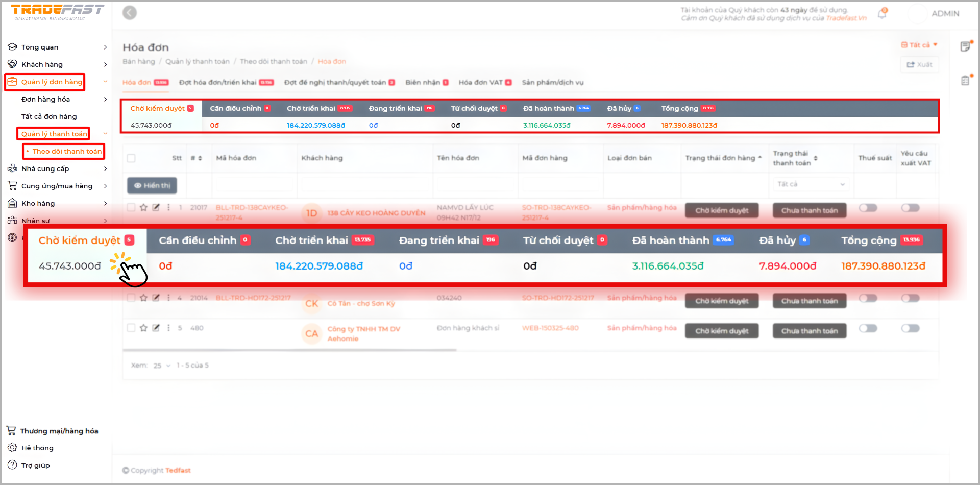Screen dimensions: 980x485
Task: Tick the select-all checkbox in table header
Action: tap(131, 158)
